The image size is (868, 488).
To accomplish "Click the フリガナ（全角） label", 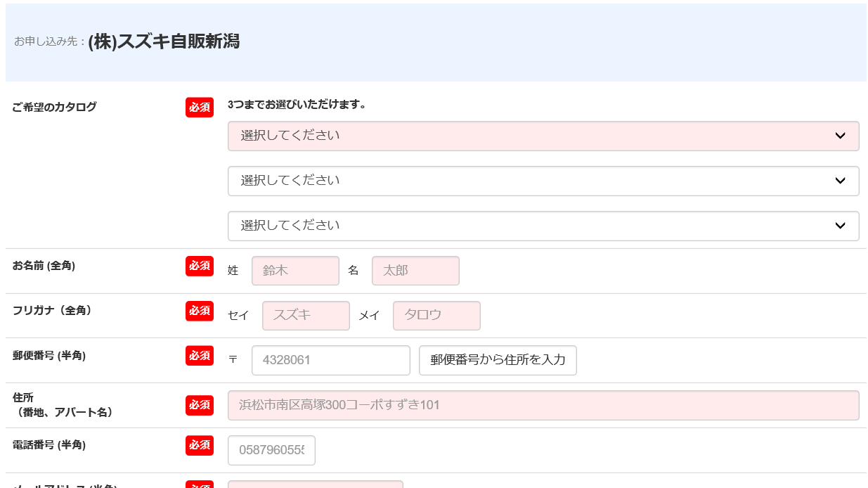I will click(x=52, y=310).
